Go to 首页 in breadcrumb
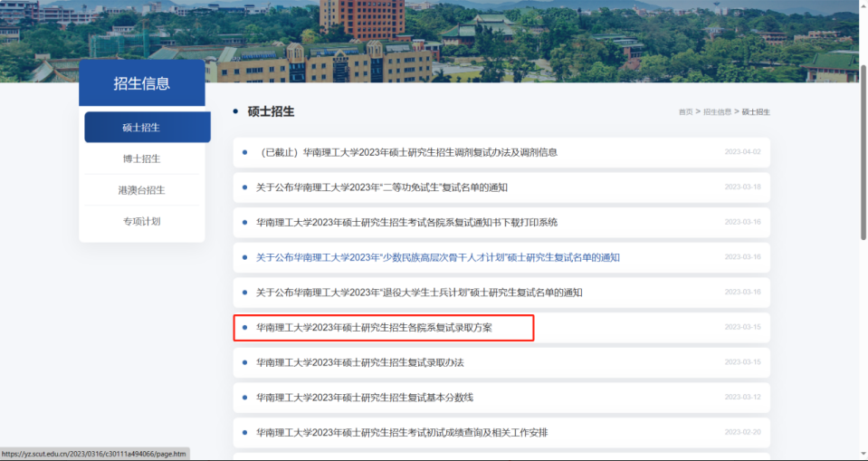This screenshot has height=461, width=868. click(x=685, y=112)
